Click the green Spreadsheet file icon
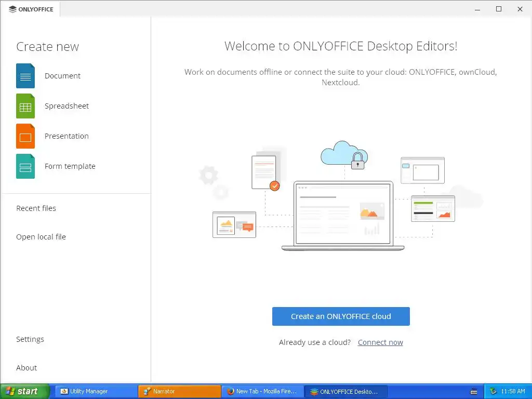The height and width of the screenshot is (399, 532). [25, 106]
